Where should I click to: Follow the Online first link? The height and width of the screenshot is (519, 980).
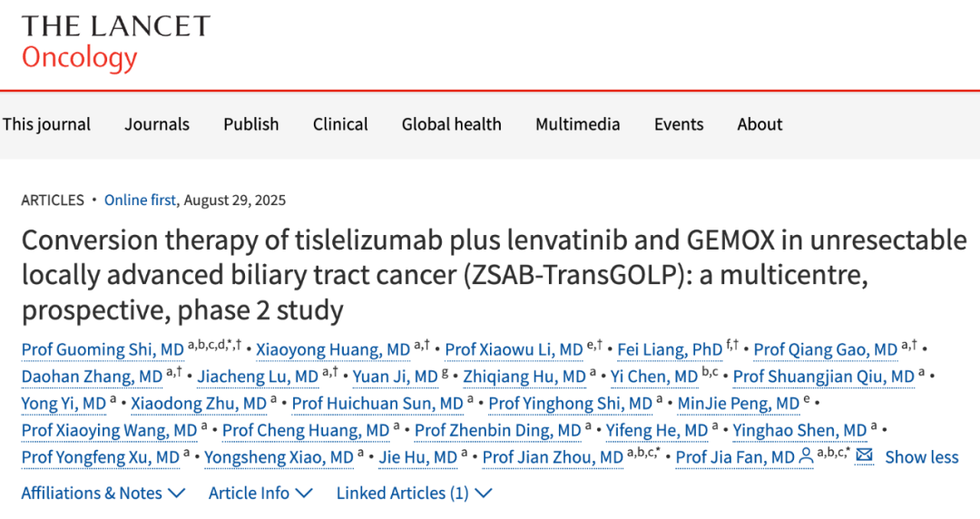(140, 201)
